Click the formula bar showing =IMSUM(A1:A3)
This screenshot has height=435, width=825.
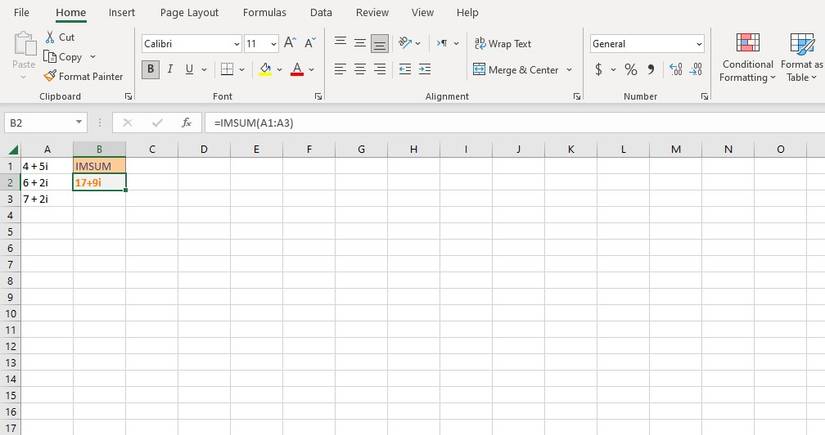coord(515,123)
